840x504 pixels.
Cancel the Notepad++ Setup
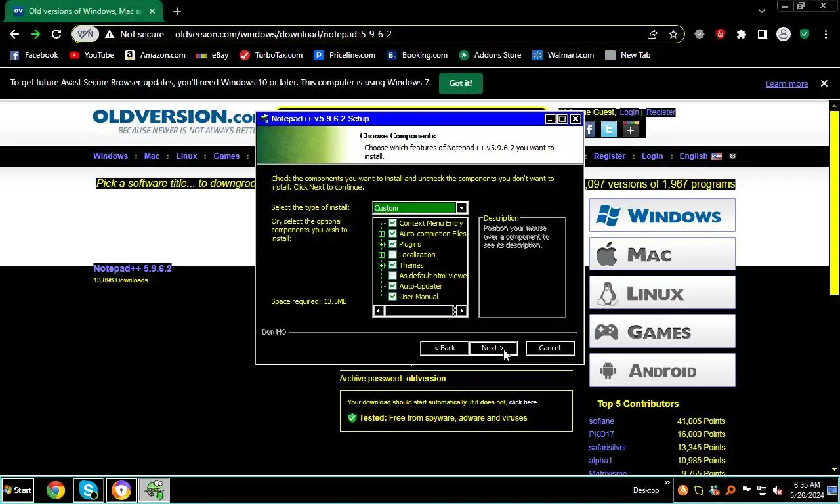pos(550,348)
